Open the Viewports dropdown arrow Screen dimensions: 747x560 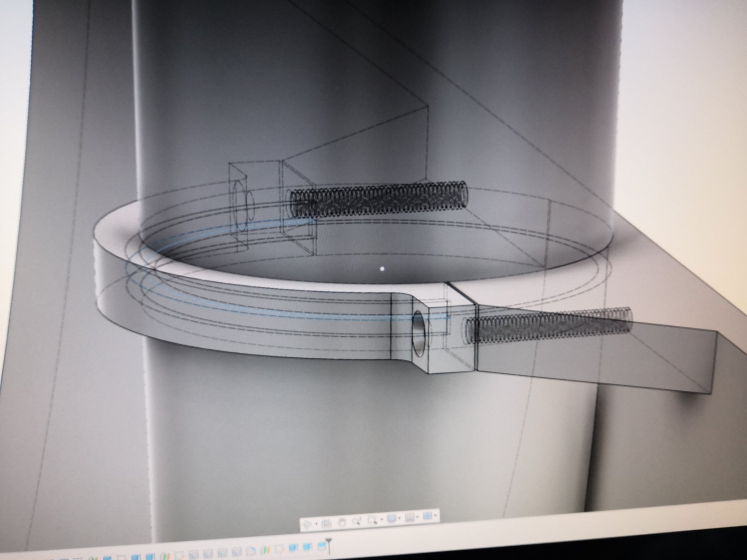435,516
